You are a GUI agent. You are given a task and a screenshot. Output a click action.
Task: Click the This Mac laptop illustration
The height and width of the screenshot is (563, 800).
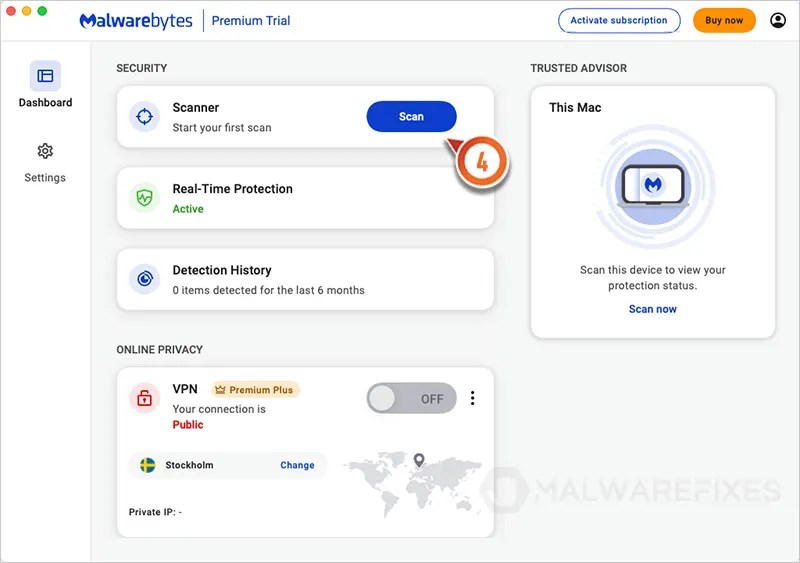click(x=653, y=186)
